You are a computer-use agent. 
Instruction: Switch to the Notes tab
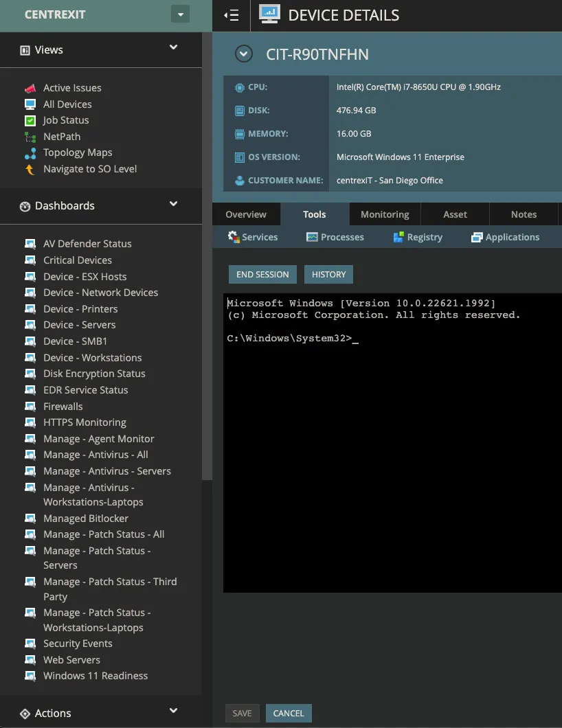[x=524, y=214]
